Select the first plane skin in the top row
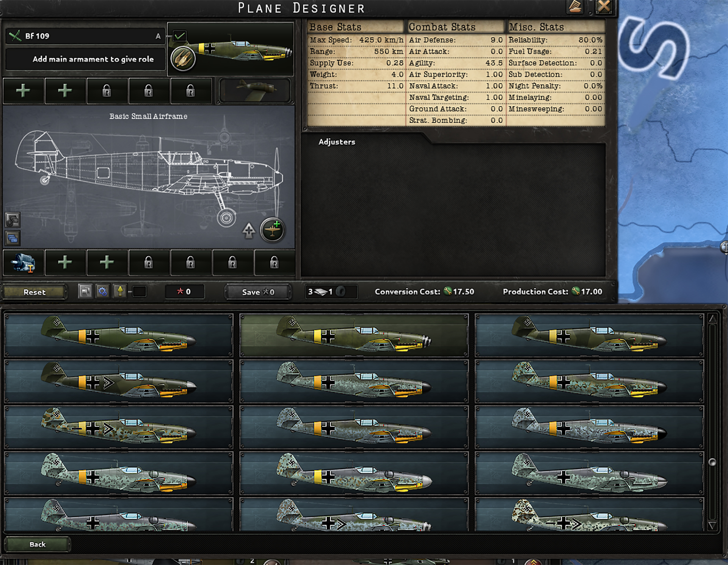The height and width of the screenshot is (565, 728). [119, 335]
